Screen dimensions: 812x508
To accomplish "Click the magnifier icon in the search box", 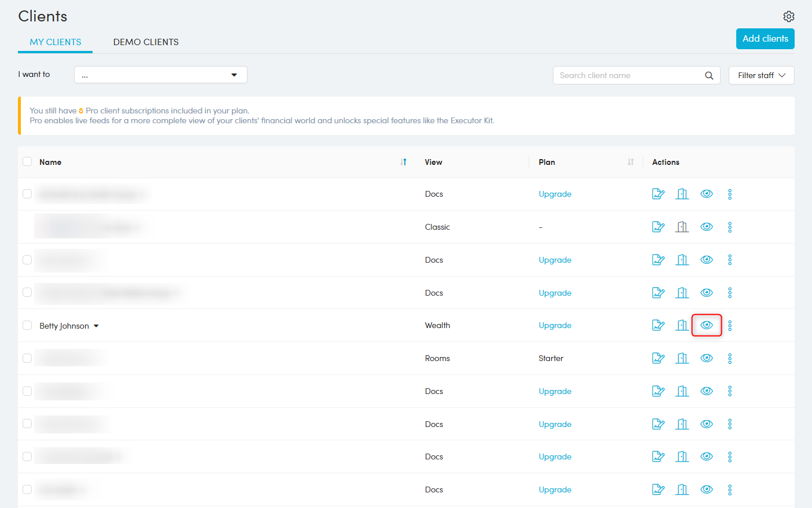I will [x=709, y=75].
